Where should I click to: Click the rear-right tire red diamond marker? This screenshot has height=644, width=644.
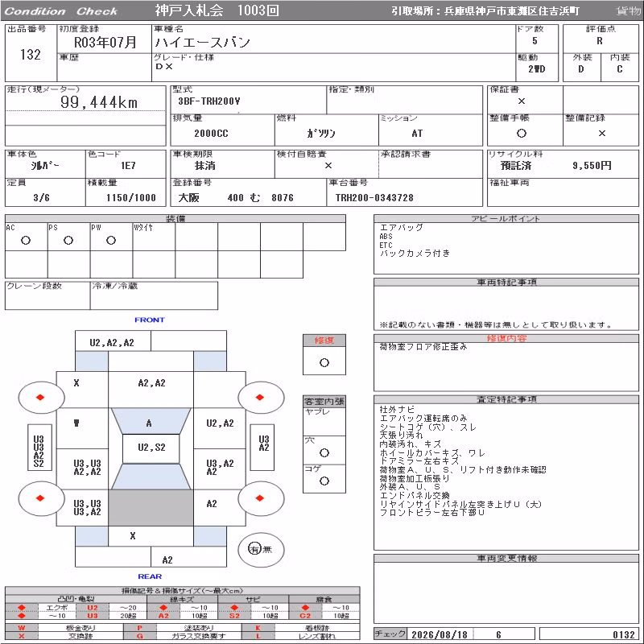click(x=259, y=498)
